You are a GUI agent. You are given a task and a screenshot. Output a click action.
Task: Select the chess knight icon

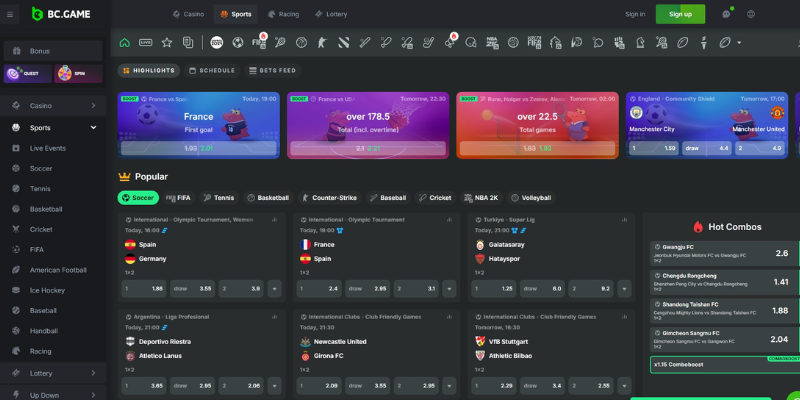[640, 42]
